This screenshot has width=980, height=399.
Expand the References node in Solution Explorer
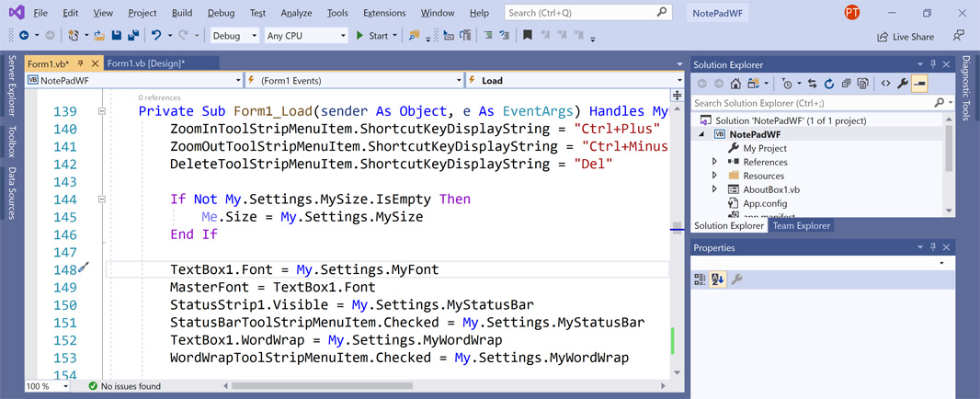pyautogui.click(x=714, y=162)
